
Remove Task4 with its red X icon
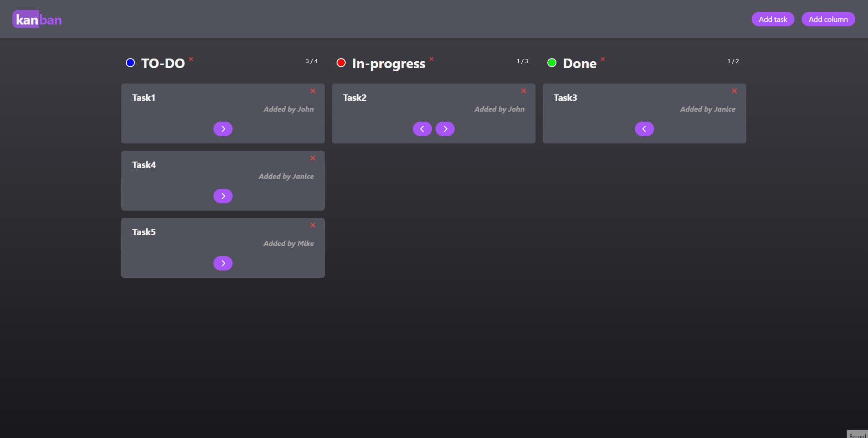coord(313,158)
